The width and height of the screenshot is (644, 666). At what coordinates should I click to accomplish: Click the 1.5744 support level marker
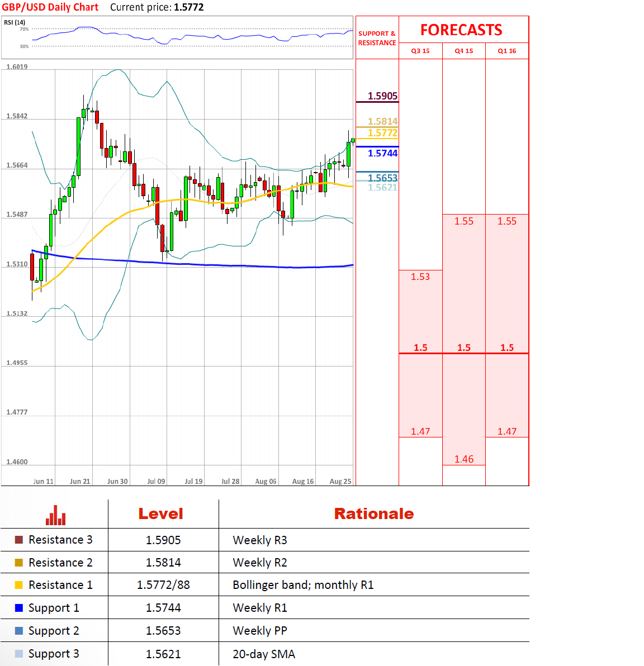(x=382, y=153)
